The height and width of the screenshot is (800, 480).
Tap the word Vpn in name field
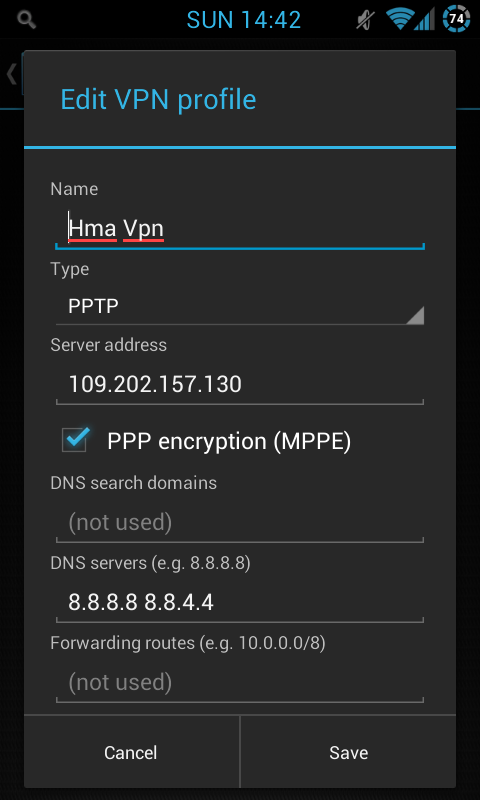[x=143, y=229]
